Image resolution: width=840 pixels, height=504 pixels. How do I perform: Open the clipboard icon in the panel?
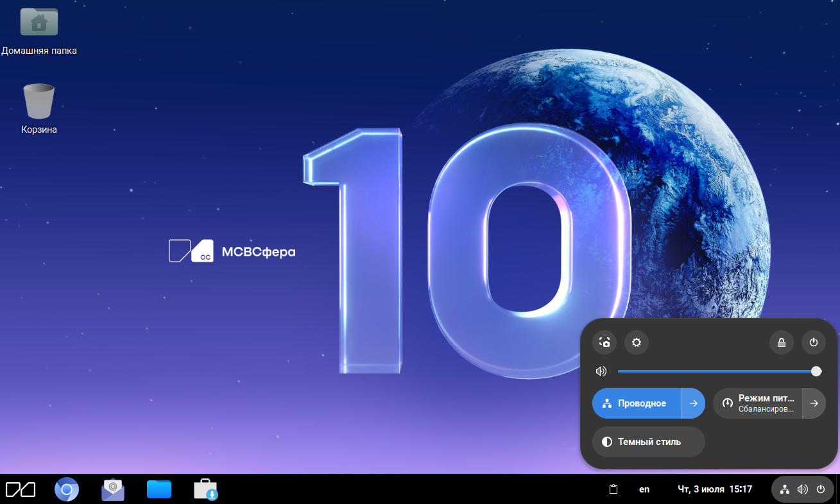tap(613, 490)
